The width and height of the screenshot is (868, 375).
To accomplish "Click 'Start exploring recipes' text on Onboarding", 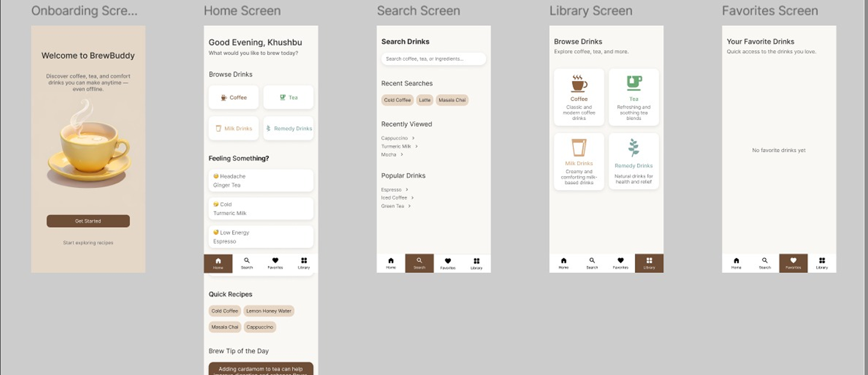I will coord(88,243).
